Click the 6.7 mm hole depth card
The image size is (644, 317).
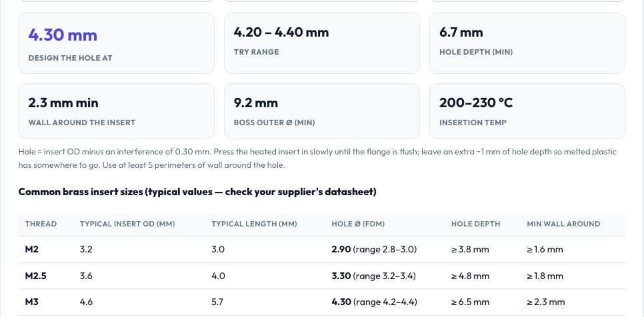click(x=527, y=43)
